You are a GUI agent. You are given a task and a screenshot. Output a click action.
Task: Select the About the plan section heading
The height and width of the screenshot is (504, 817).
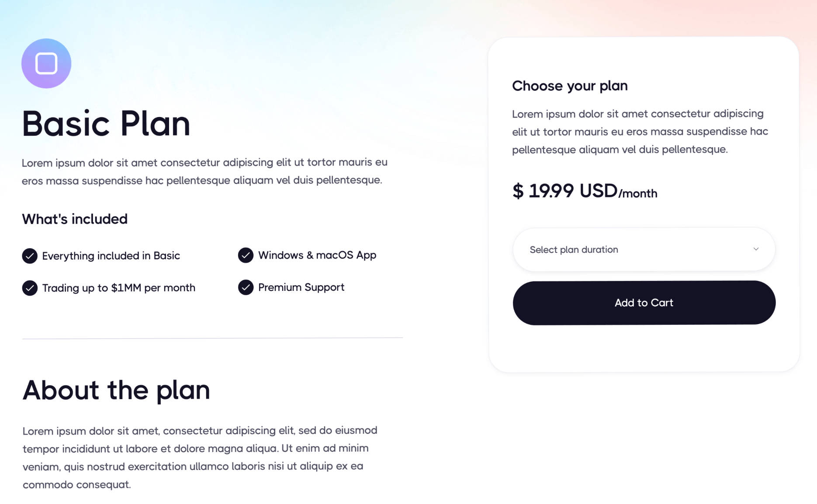(116, 390)
